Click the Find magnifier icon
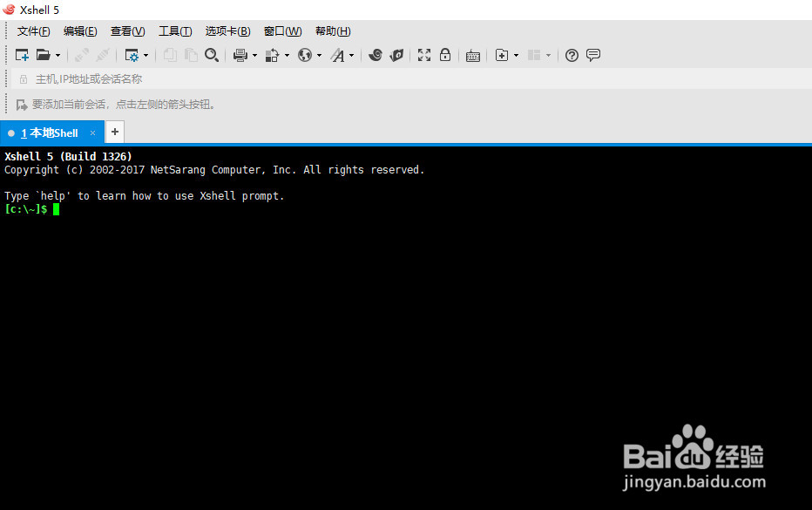The height and width of the screenshot is (510, 812). pos(212,55)
